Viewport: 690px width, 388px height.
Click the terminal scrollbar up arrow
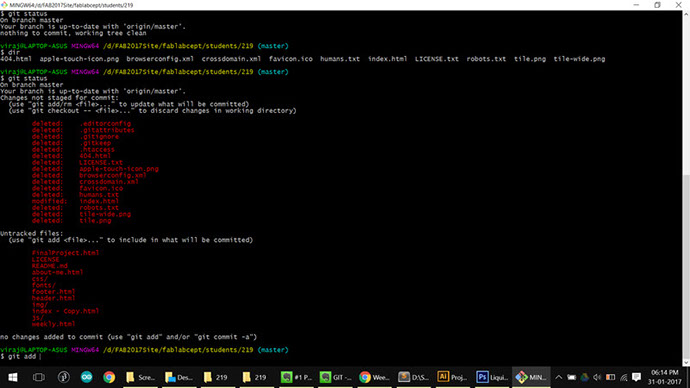click(686, 14)
